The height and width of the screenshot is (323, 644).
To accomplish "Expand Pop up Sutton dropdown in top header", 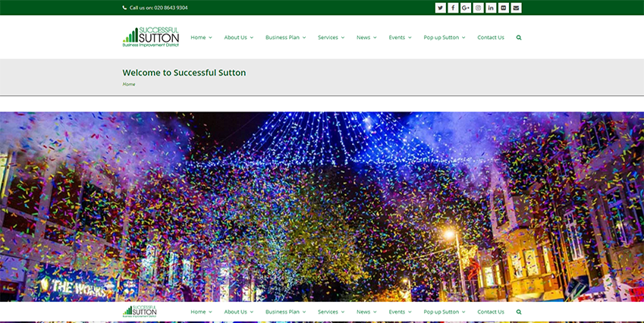I will tap(444, 37).
